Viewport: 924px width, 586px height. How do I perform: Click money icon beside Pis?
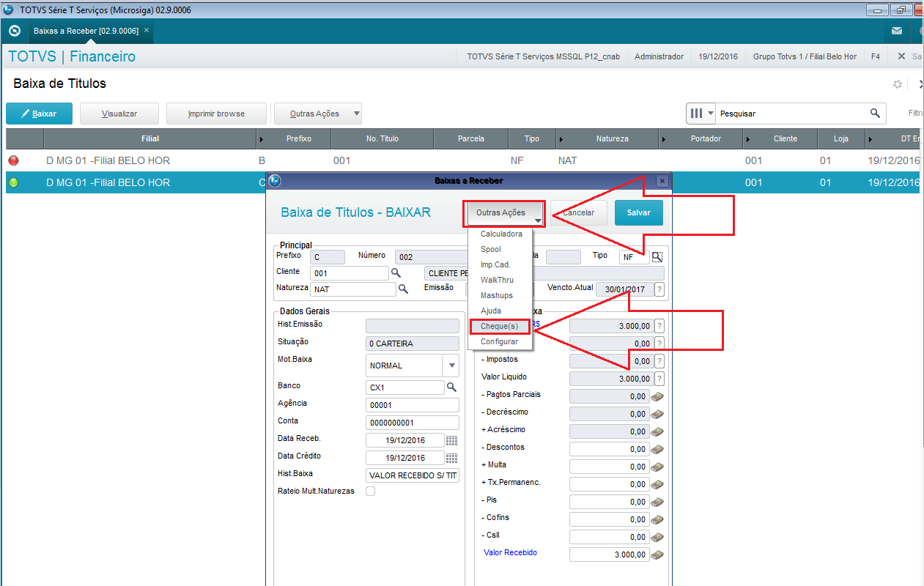click(657, 502)
